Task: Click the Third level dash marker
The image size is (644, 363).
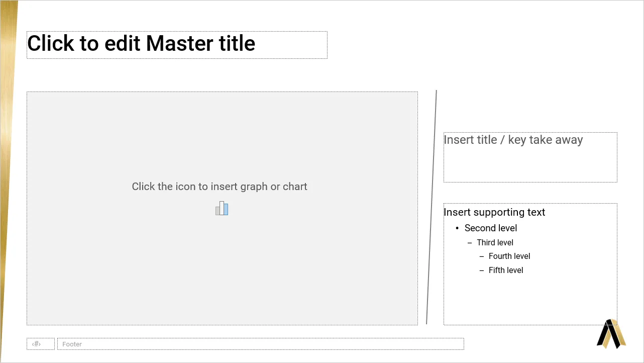Action: (x=470, y=242)
